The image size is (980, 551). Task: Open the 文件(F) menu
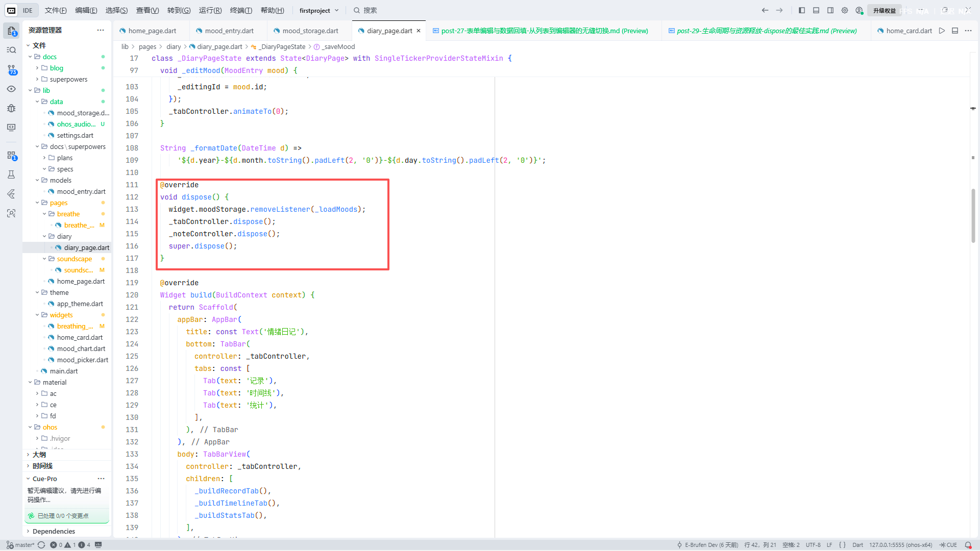click(56, 10)
